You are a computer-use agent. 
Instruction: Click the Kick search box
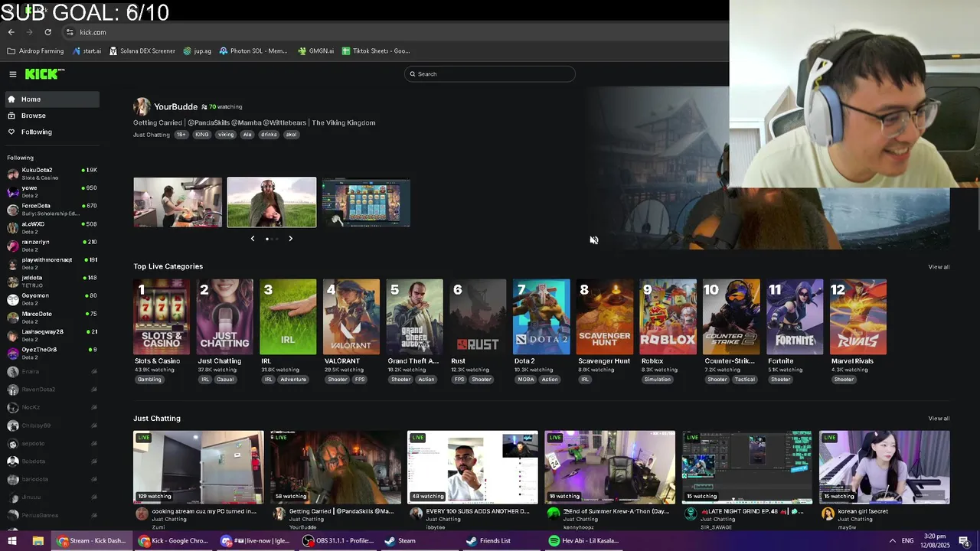[x=490, y=74]
